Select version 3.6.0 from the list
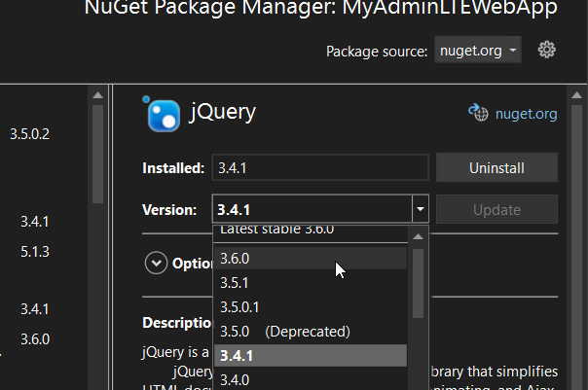588x390 pixels. 311,259
